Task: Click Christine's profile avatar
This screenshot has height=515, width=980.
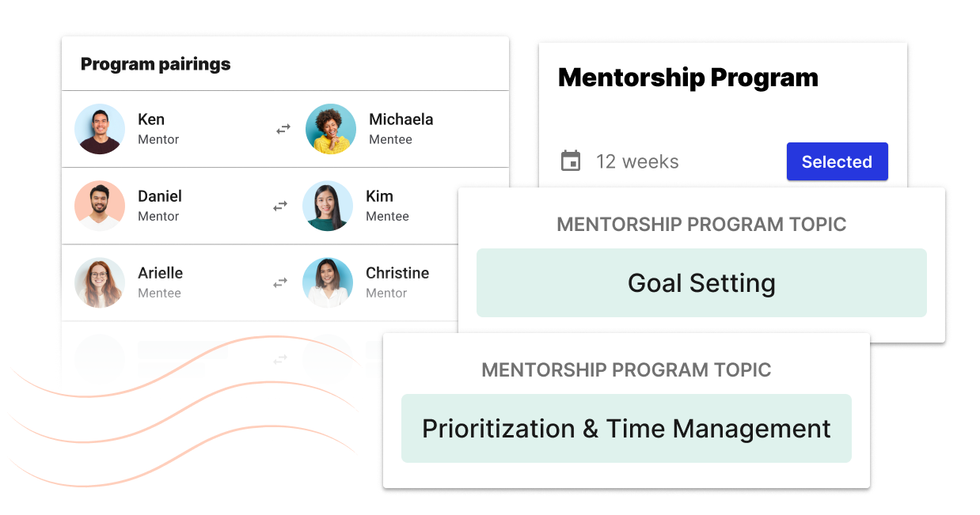Action: tap(328, 282)
